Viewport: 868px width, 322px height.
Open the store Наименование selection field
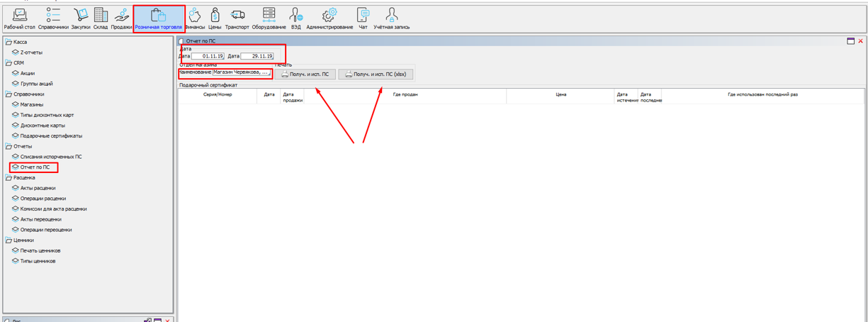242,72
